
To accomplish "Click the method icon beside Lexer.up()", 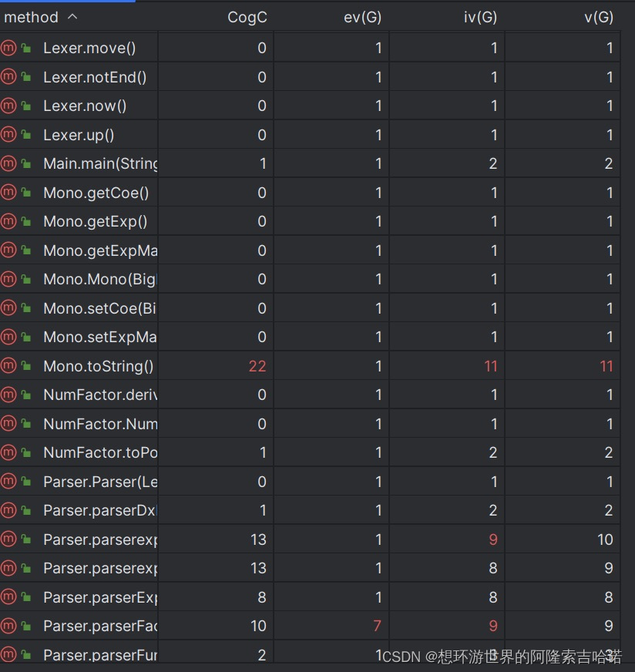I will pyautogui.click(x=8, y=135).
